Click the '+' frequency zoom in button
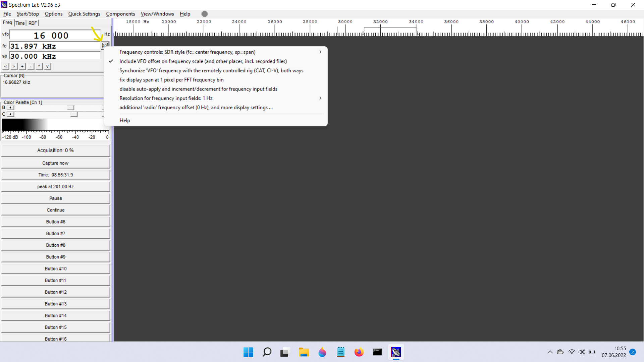 (x=22, y=66)
